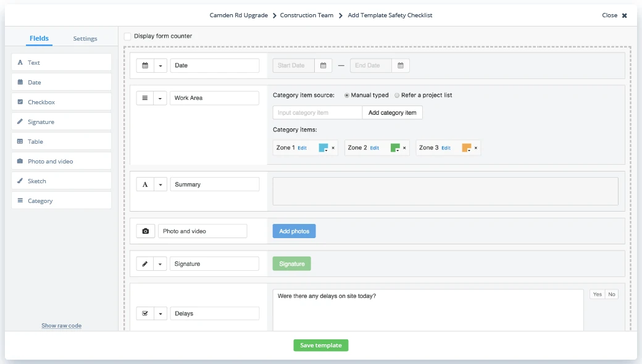The width and height of the screenshot is (642, 364).
Task: Remove Zone 2 category item
Action: (x=404, y=148)
